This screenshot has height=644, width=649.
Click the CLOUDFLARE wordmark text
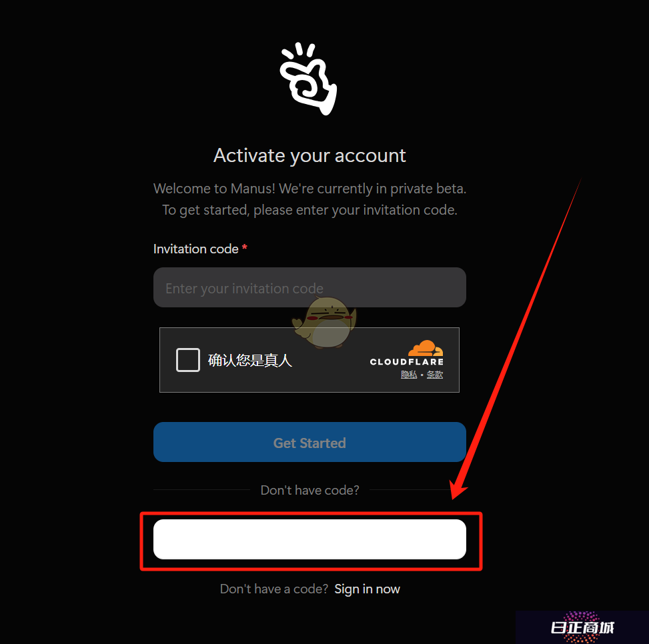[x=406, y=362]
